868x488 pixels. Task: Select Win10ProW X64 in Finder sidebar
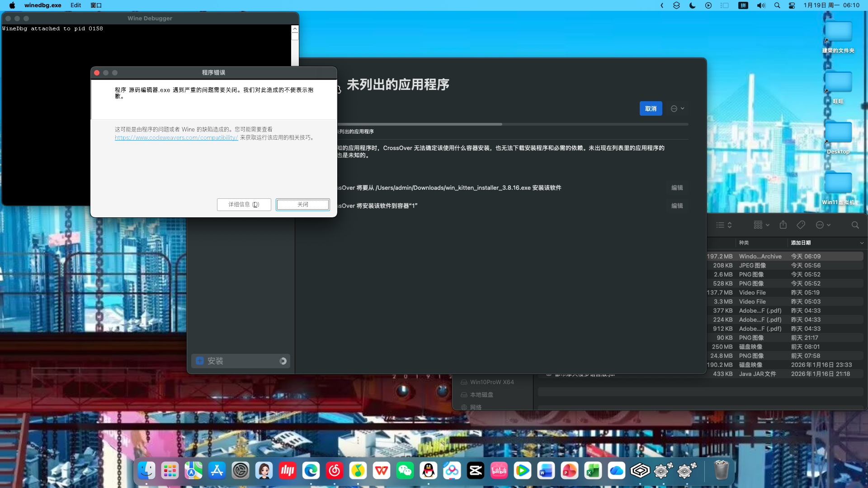click(x=492, y=382)
